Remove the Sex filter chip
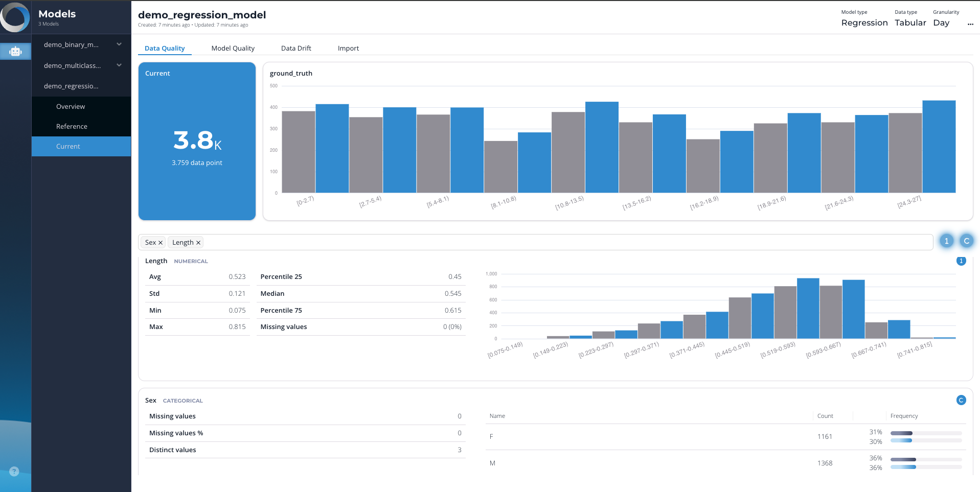 click(161, 242)
